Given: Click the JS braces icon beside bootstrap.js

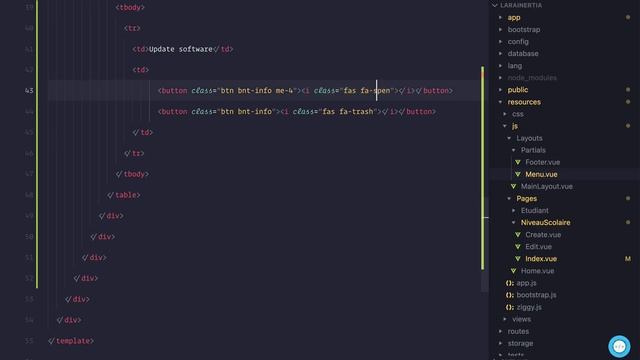Looking at the screenshot, I should tap(509, 295).
